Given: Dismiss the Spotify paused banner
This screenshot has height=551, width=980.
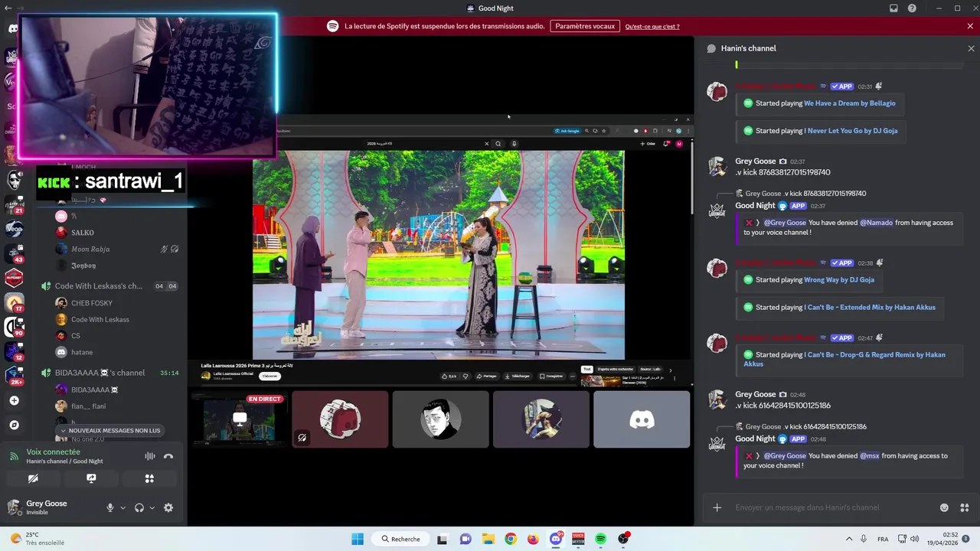Looking at the screenshot, I should click(970, 26).
